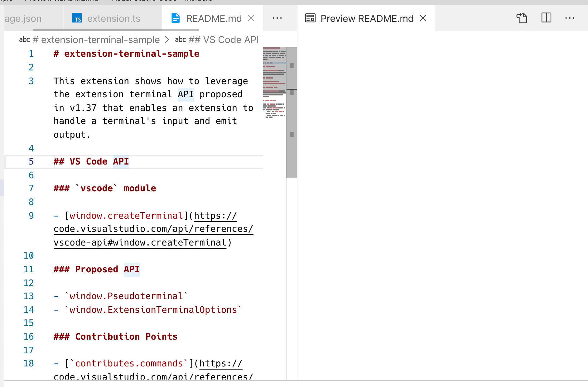Open more actions menu for the preview pane

570,18
